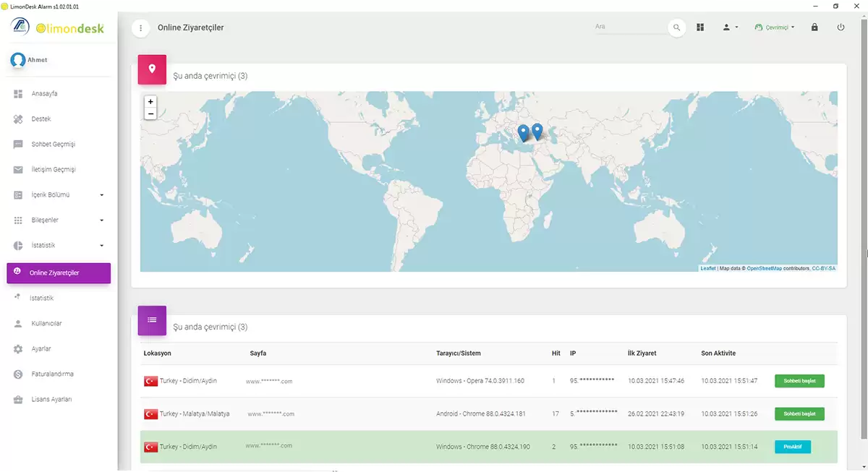Click the ProAktif button
Screen dimensions: 868x472
coord(792,447)
